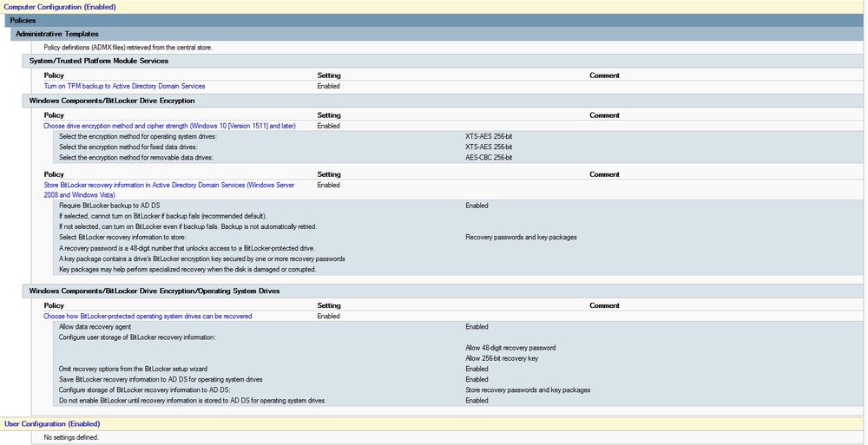Select 'Key packages may help perform specialized recovery' line

tap(187, 269)
